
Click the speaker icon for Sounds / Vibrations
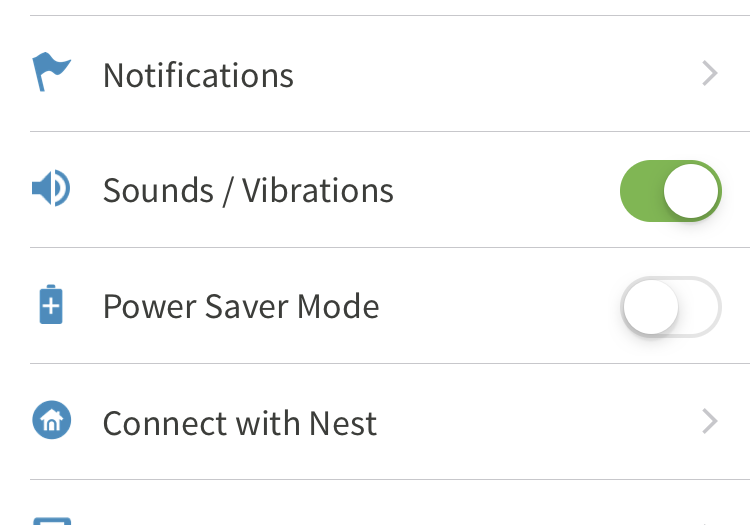[x=50, y=189]
